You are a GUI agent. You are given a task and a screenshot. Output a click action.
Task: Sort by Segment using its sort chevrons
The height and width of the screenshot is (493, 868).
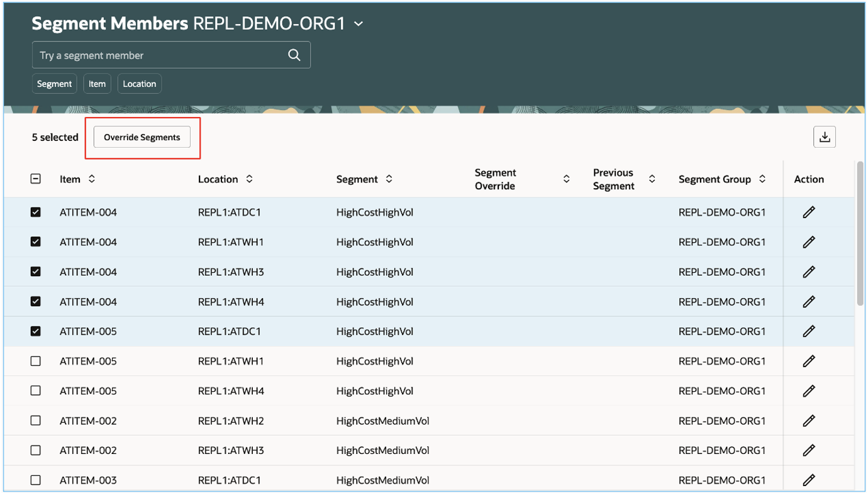389,179
